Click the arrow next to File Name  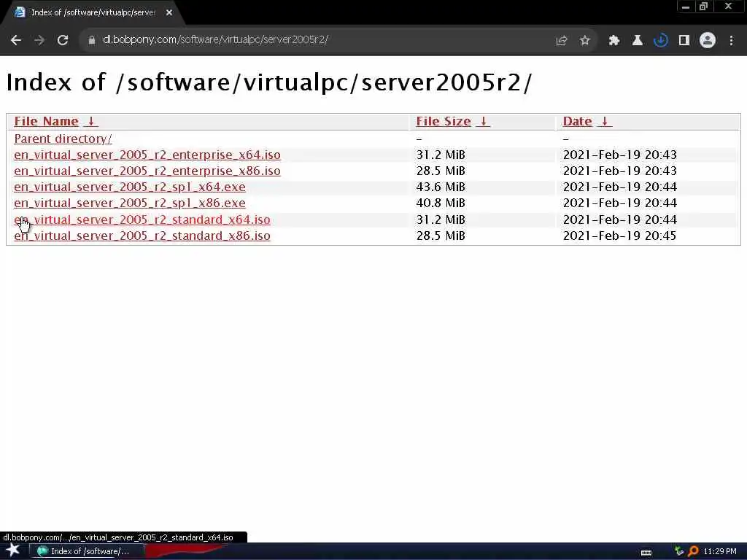point(90,122)
